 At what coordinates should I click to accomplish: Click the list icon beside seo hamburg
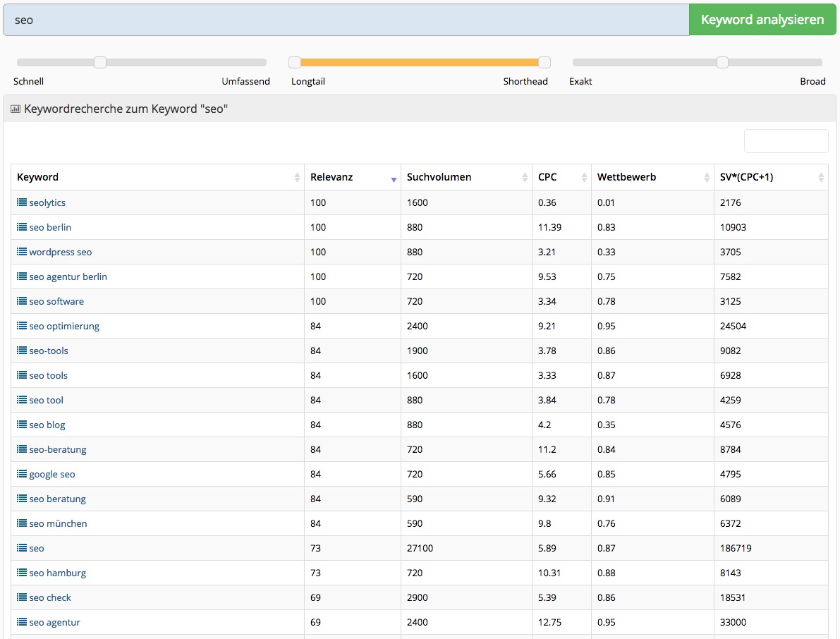tap(21, 572)
